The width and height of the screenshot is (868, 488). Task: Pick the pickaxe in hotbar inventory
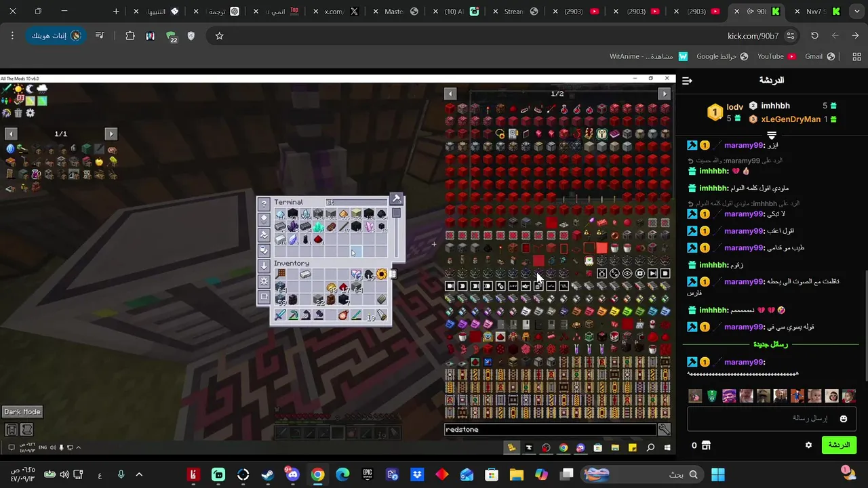click(x=293, y=315)
